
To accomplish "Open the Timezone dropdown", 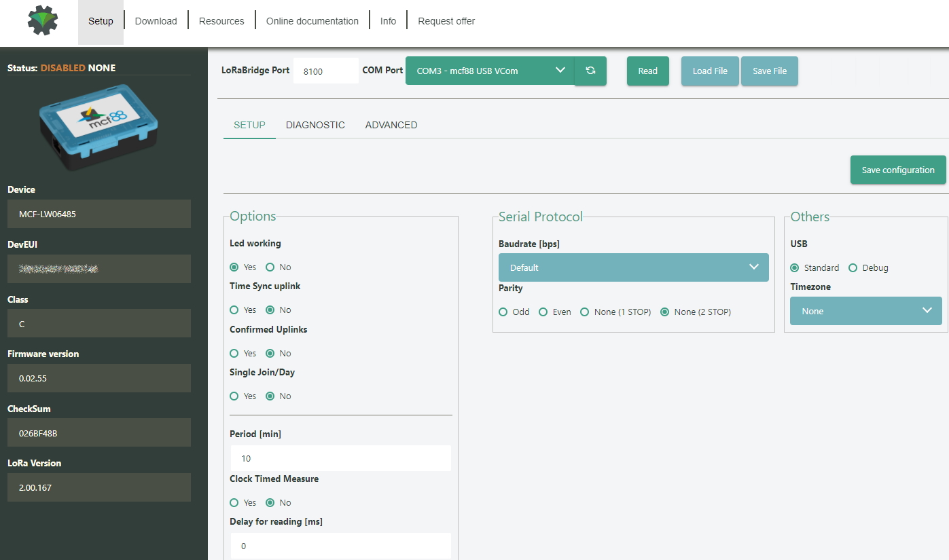I will click(865, 311).
